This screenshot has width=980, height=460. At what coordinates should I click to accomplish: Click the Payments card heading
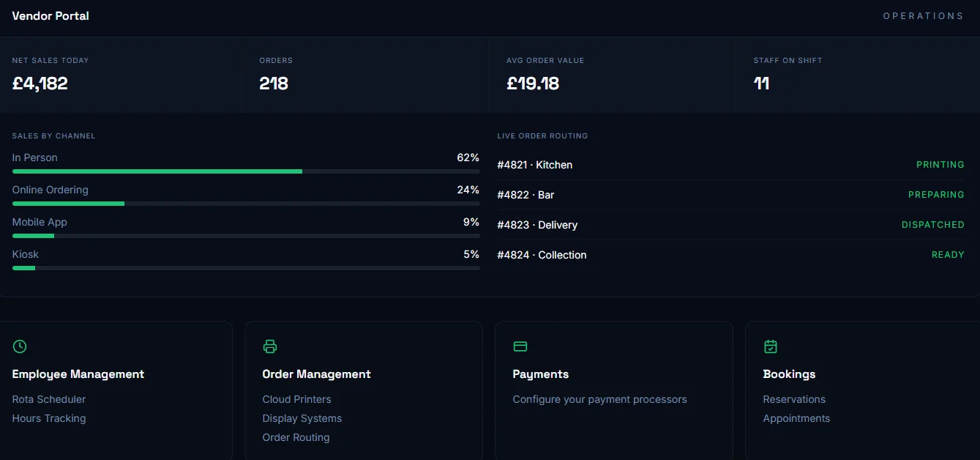541,374
